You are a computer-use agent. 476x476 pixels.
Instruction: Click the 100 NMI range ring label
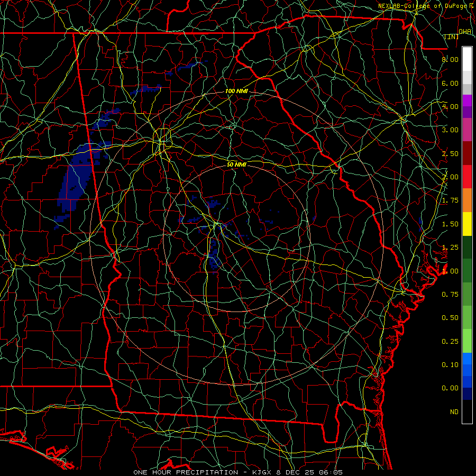236,91
